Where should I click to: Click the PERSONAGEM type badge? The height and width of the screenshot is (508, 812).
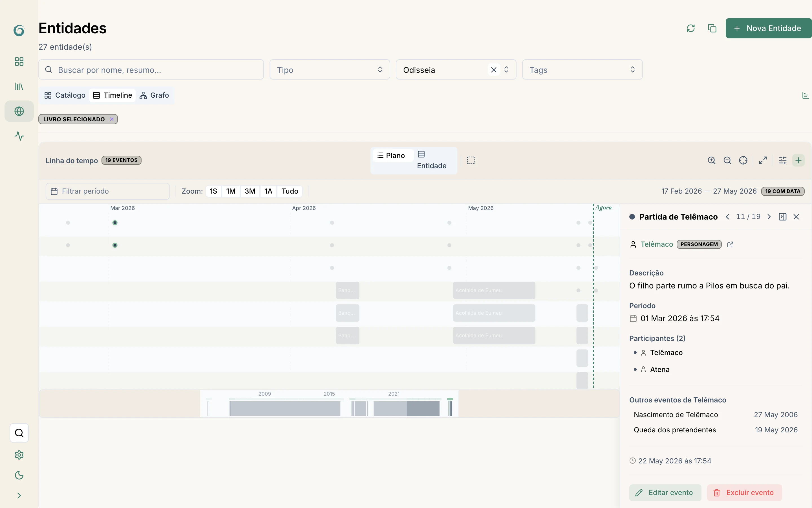(699, 244)
